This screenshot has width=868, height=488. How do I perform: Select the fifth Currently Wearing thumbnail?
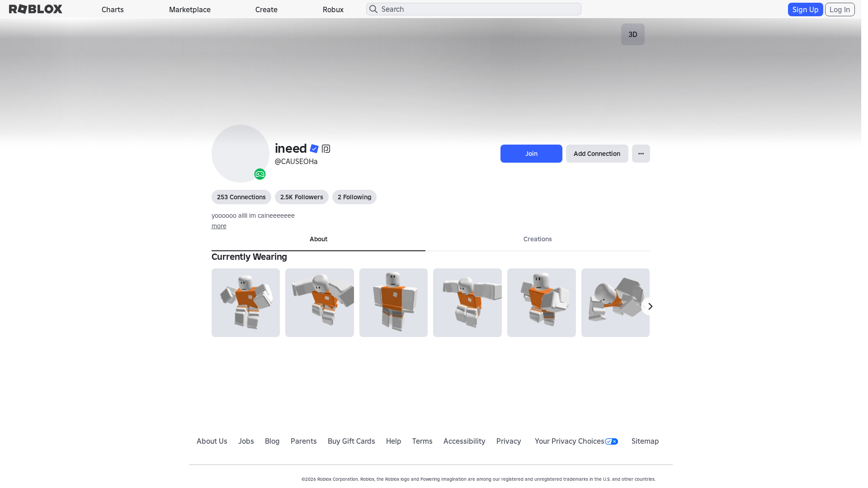coord(542,303)
